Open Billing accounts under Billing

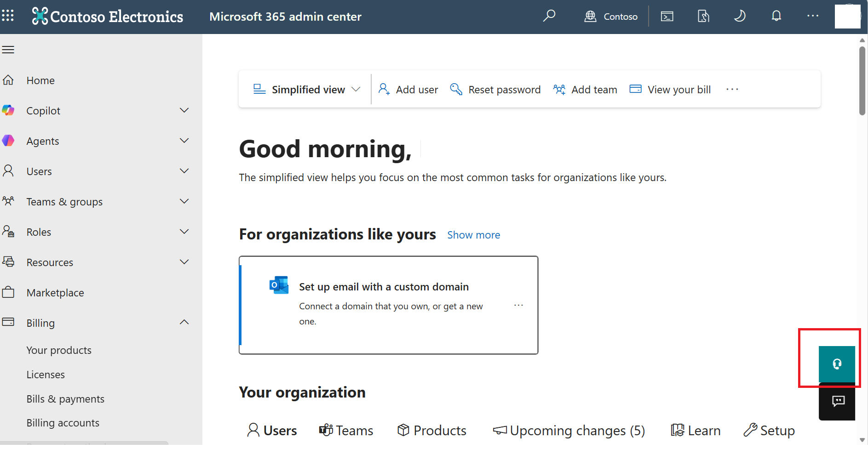[63, 423]
